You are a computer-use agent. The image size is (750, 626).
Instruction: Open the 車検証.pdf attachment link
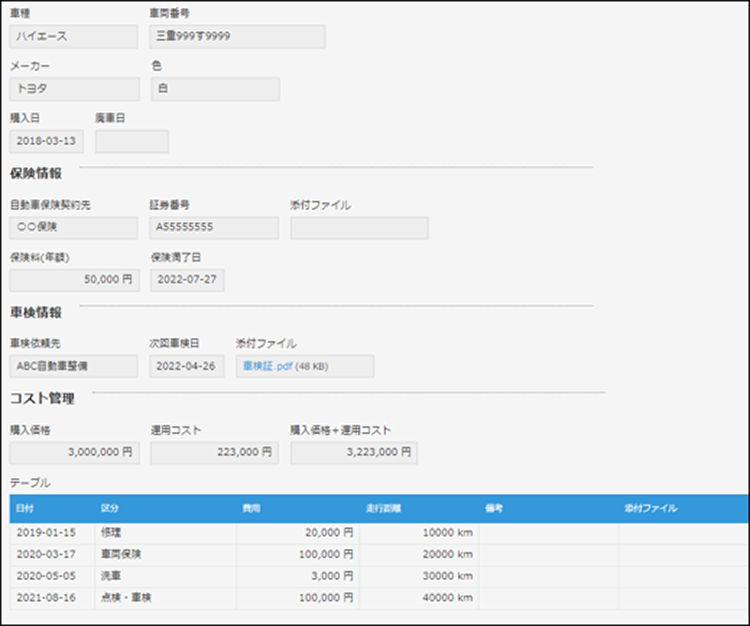pos(264,366)
